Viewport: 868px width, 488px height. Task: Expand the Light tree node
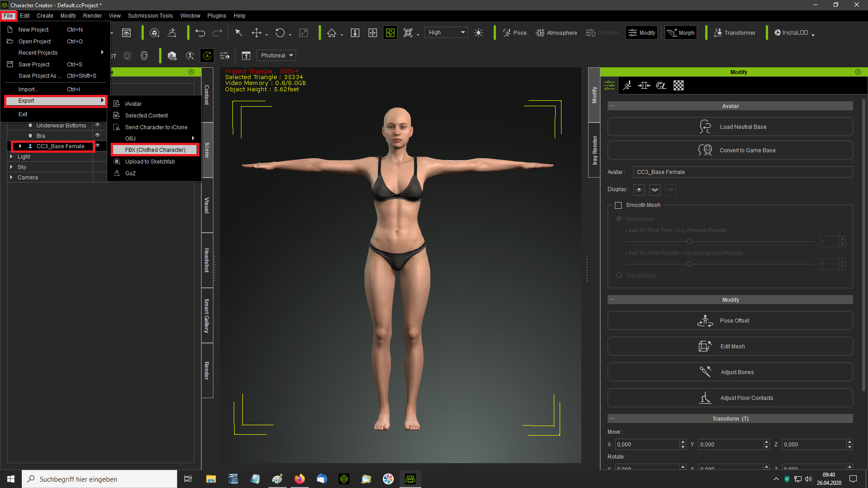[11, 156]
